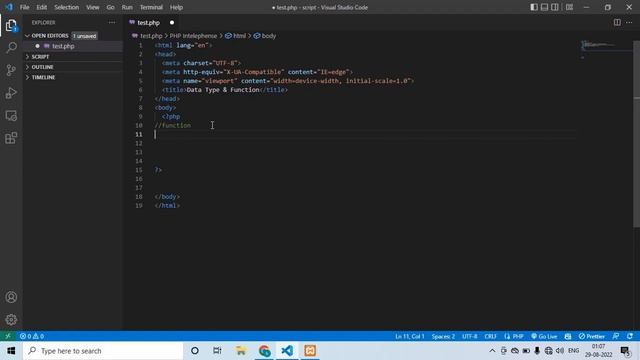This screenshot has height=360, width=640.
Task: Open Task View on taskbar
Action: [217, 351]
